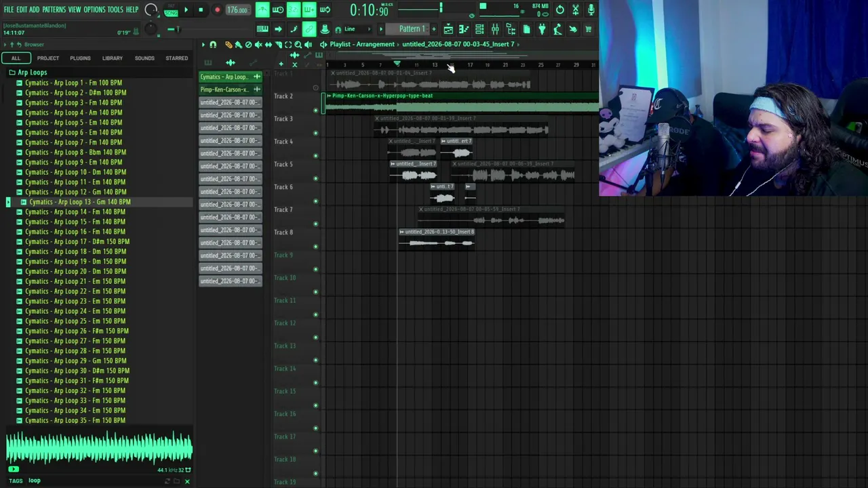The width and height of the screenshot is (868, 488).
Task: Switch to the STARRED browser tab
Action: coord(177,58)
